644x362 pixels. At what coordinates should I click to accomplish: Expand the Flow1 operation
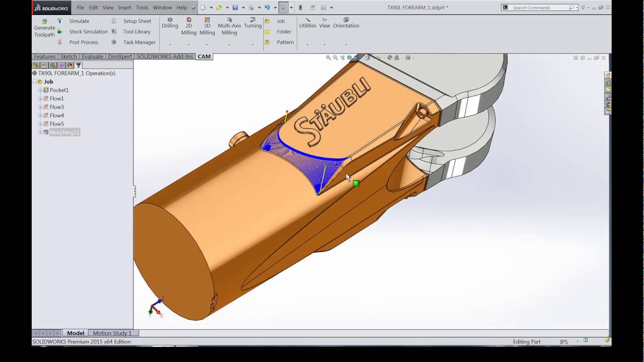tap(40, 99)
